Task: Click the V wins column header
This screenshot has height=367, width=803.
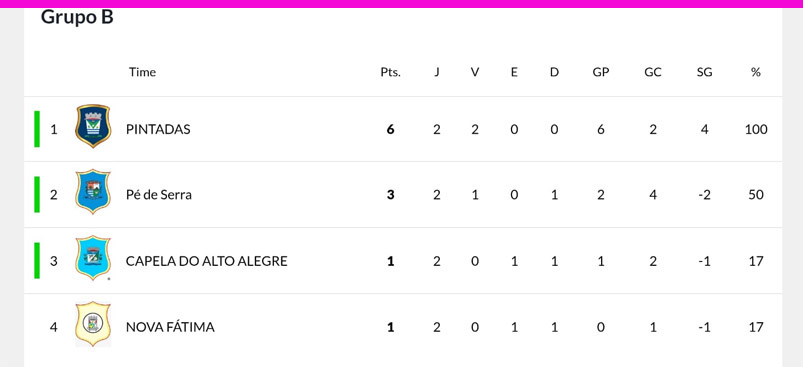Action: point(475,72)
